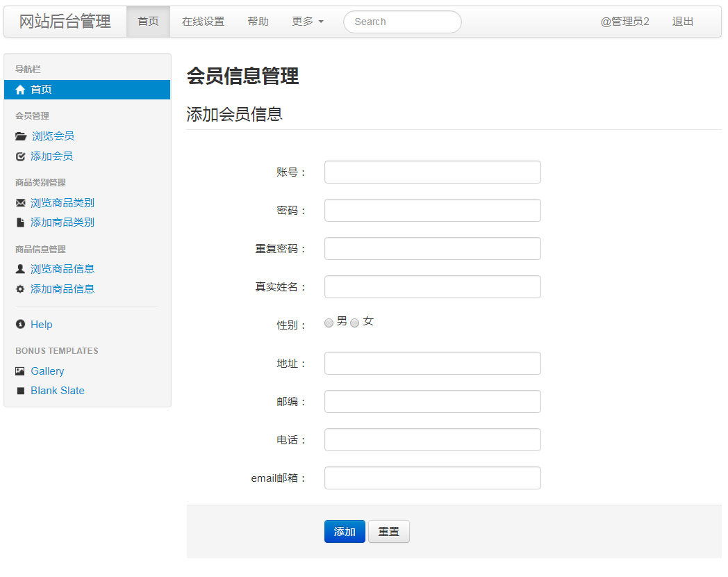Screen dimensions: 728x577
Task: Open 在线设置 in the top navbar
Action: click(203, 22)
